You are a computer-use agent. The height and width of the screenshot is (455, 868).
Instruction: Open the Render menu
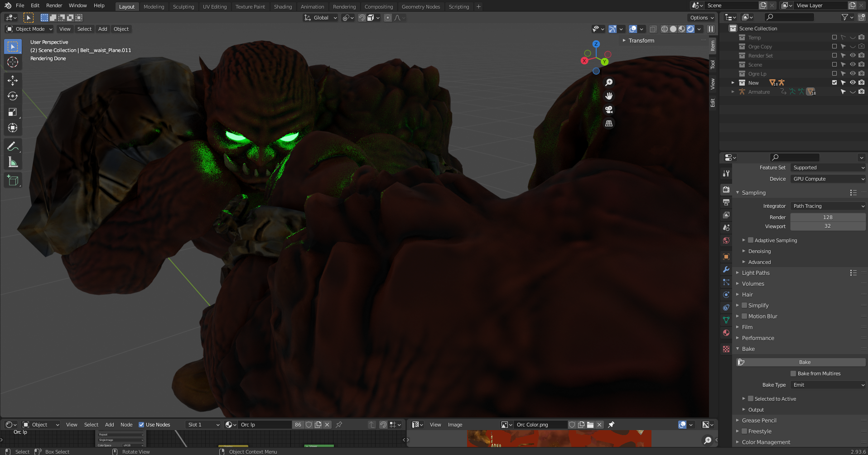54,5
